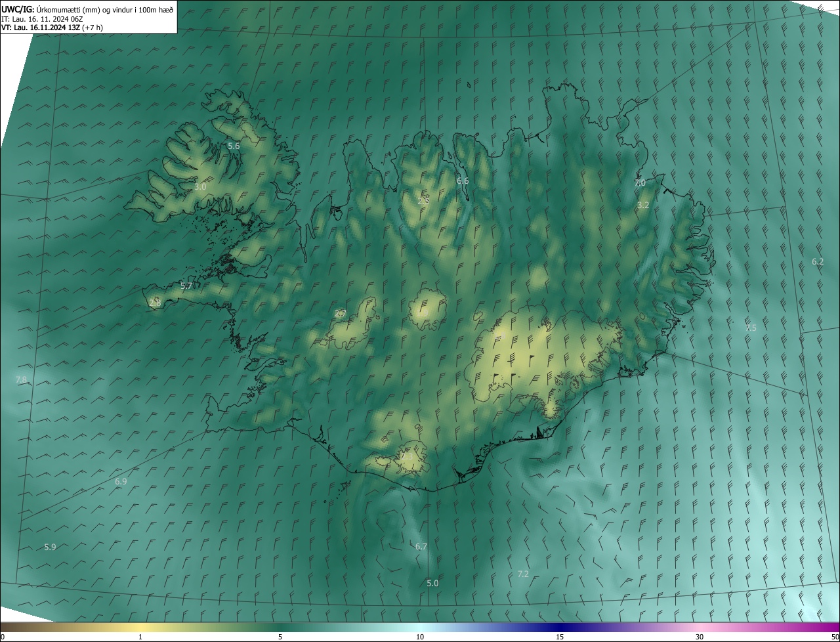The height and width of the screenshot is (642, 840).
Task: Click the VT valid time line 13Z (+7 h)
Action: pyautogui.click(x=52, y=28)
